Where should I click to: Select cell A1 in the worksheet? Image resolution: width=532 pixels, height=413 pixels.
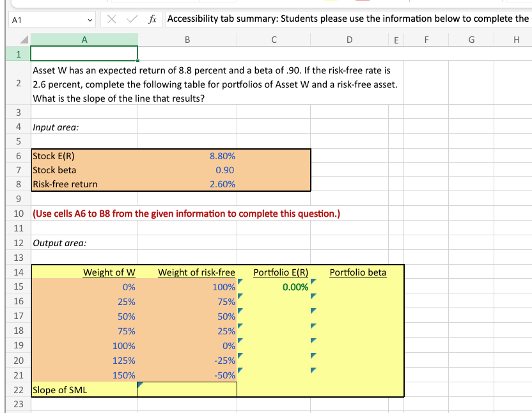click(x=84, y=52)
